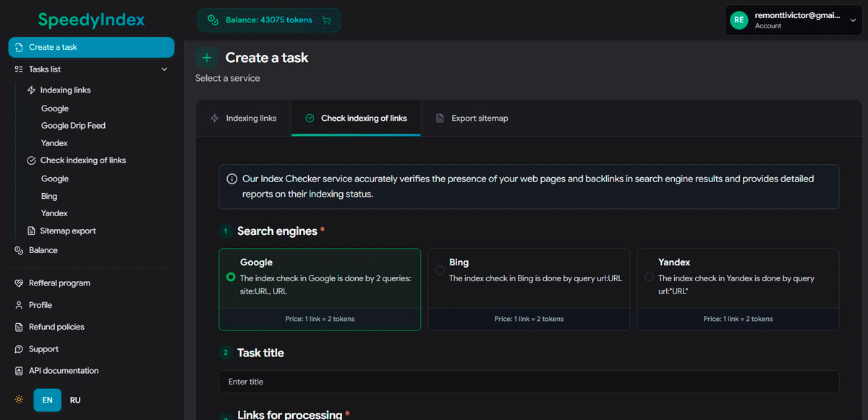Image resolution: width=868 pixels, height=420 pixels.
Task: Click the SpeedyIndex logo
Action: 91,20
